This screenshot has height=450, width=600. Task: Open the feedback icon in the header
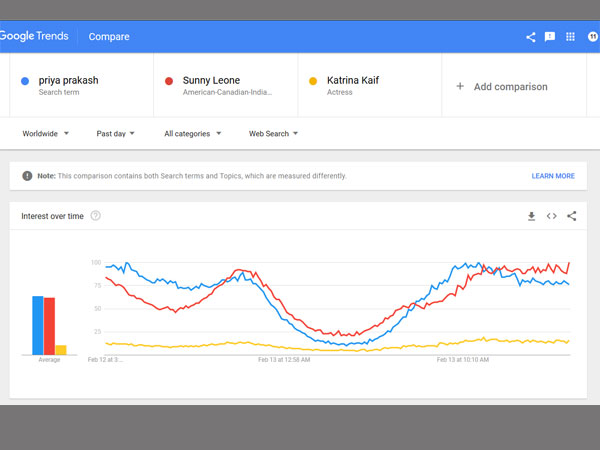point(550,37)
